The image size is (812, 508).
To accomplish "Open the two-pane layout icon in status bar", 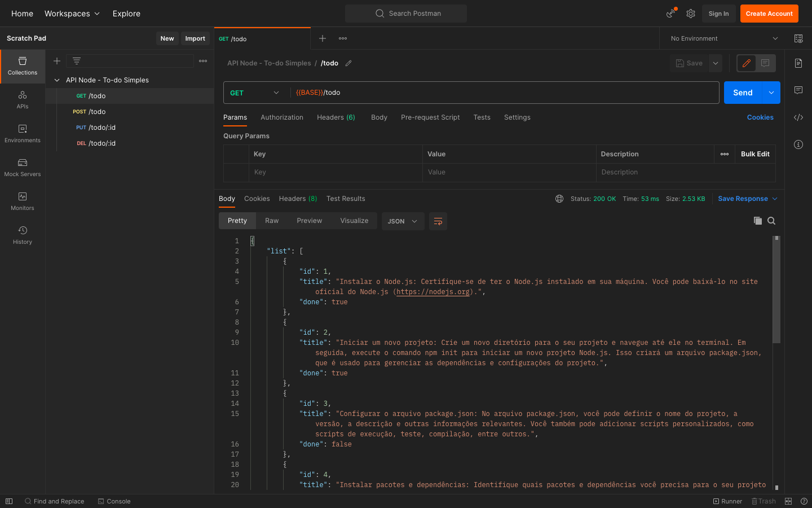I will pos(788,501).
